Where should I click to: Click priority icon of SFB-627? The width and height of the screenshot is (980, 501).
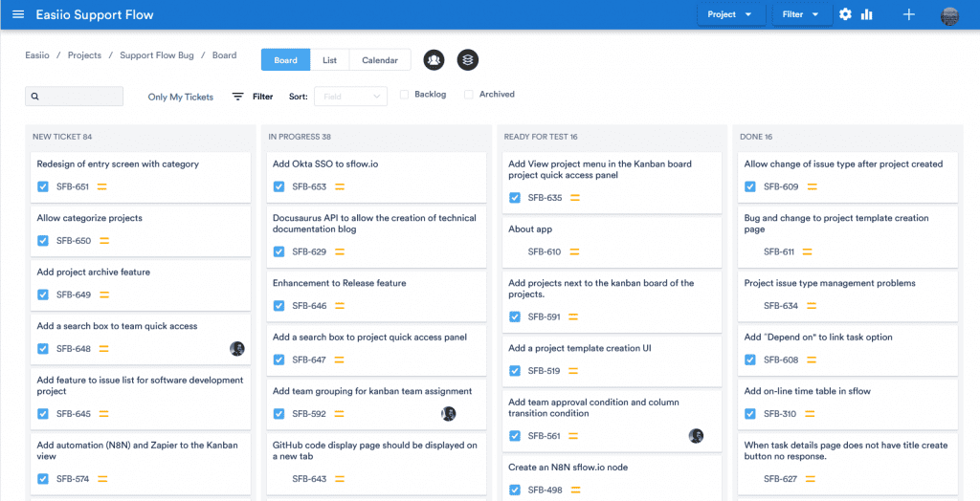point(810,479)
